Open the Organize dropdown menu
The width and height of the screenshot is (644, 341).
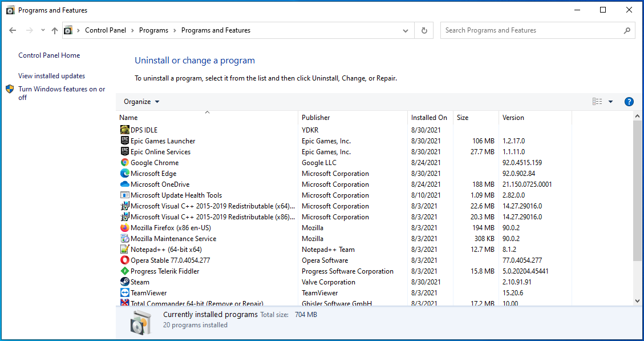point(141,102)
